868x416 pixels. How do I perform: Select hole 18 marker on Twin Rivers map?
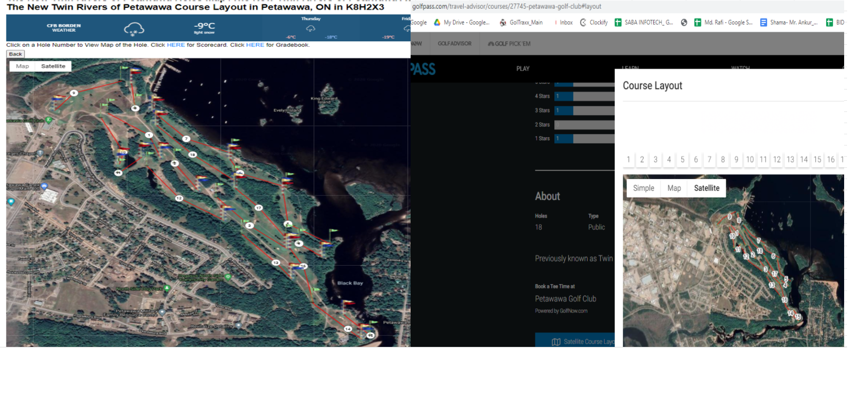tap(192, 155)
